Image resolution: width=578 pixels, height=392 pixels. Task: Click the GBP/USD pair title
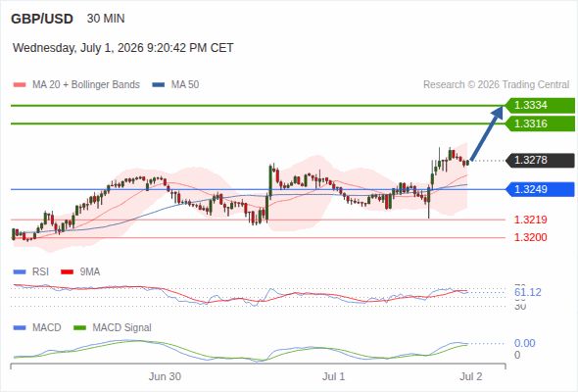(x=42, y=19)
